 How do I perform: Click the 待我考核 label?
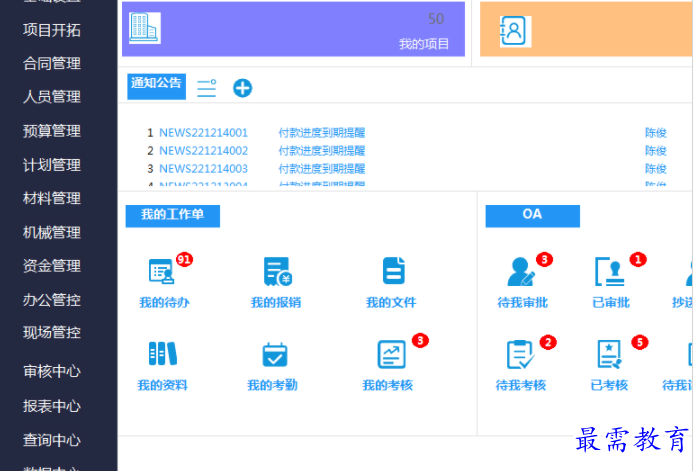(x=521, y=385)
